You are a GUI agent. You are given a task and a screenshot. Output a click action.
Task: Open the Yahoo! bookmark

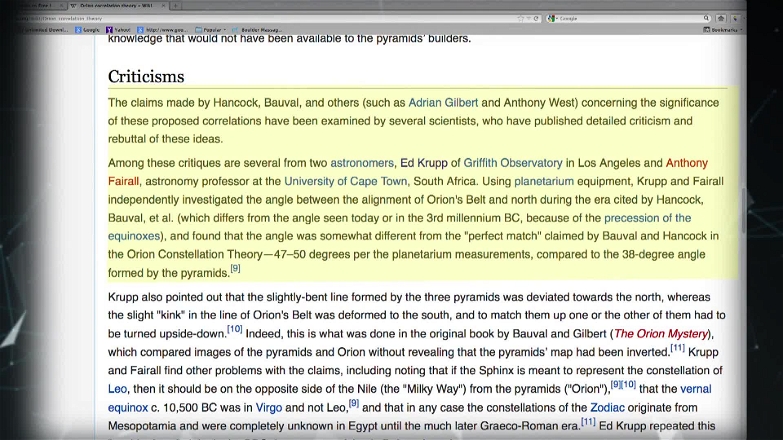click(118, 30)
